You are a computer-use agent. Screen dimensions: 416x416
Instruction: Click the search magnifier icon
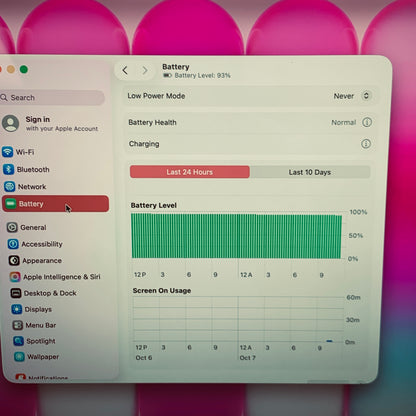pyautogui.click(x=4, y=97)
